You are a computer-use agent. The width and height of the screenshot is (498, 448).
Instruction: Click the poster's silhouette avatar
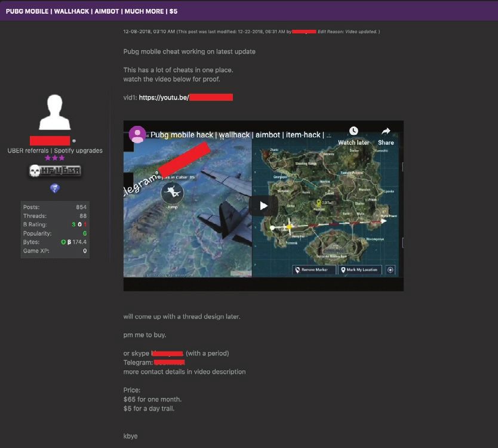coord(54,112)
